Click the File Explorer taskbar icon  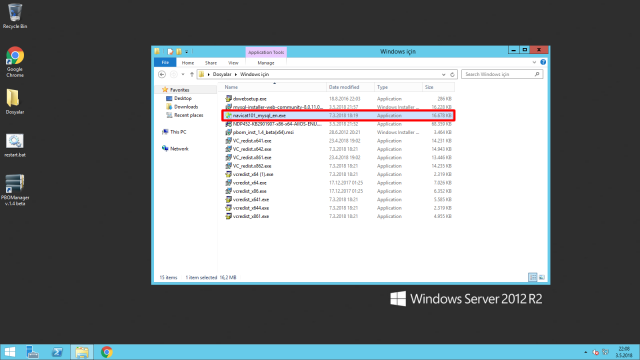click(x=82, y=352)
